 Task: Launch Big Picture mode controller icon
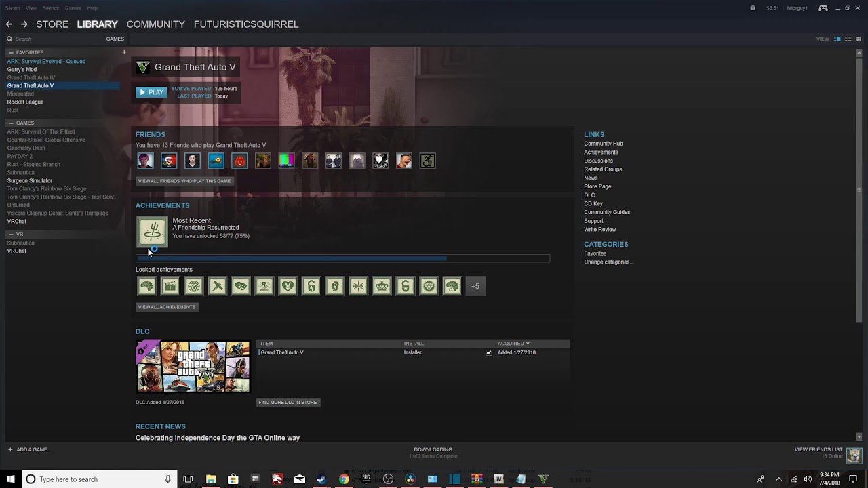(x=823, y=8)
